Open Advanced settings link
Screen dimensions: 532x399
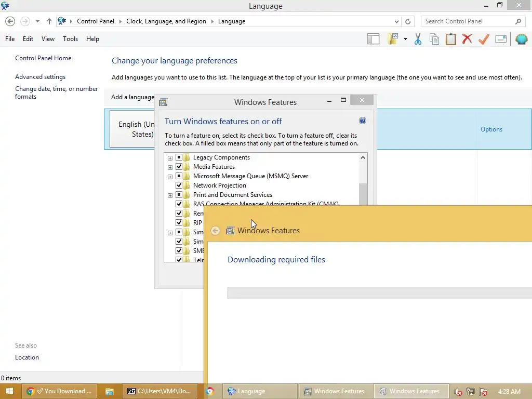coord(41,77)
